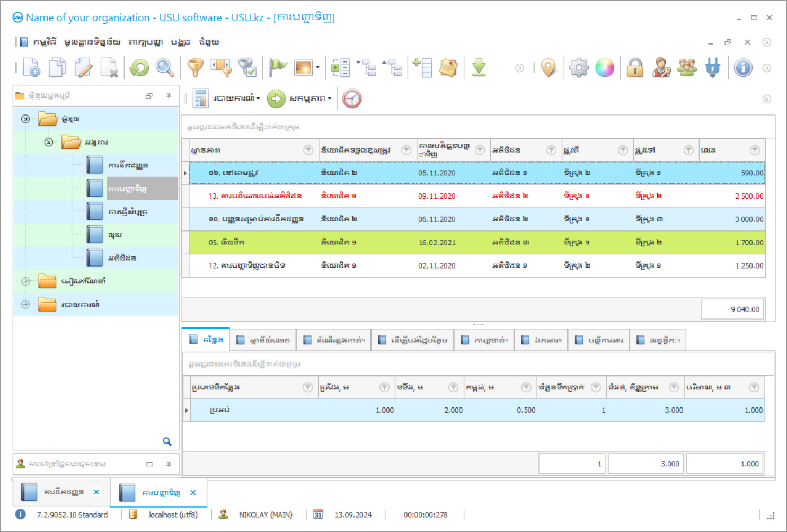
Task: Open settings with the gear icon
Action: pos(579,67)
